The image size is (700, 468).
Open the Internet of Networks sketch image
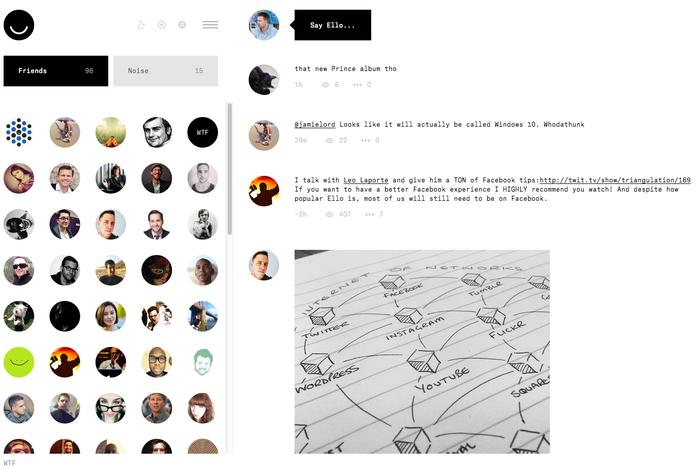point(422,352)
